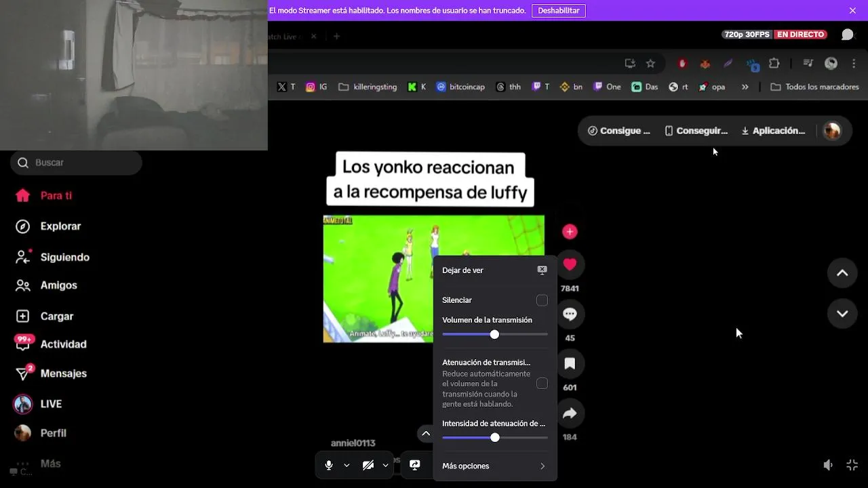Click the Conseguir app button

click(696, 131)
